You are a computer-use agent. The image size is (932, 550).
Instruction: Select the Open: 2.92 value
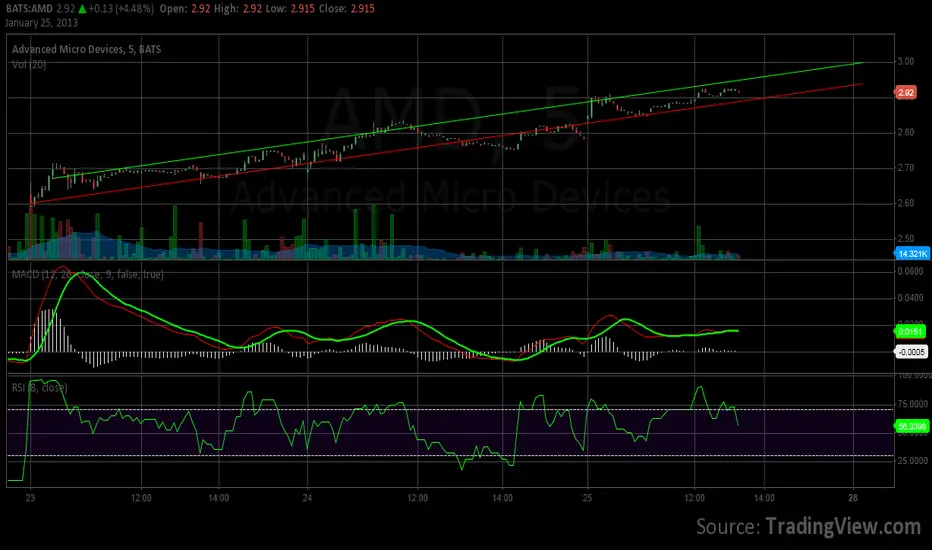[185, 9]
